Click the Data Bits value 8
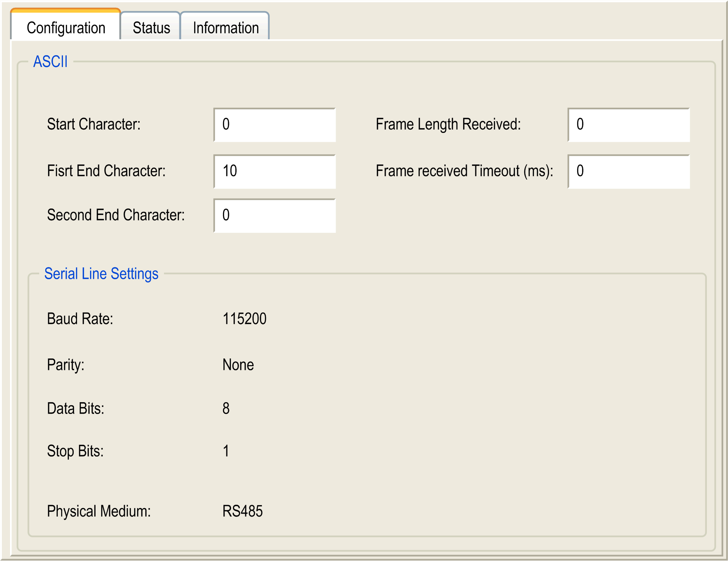The image size is (728, 561). (x=226, y=408)
